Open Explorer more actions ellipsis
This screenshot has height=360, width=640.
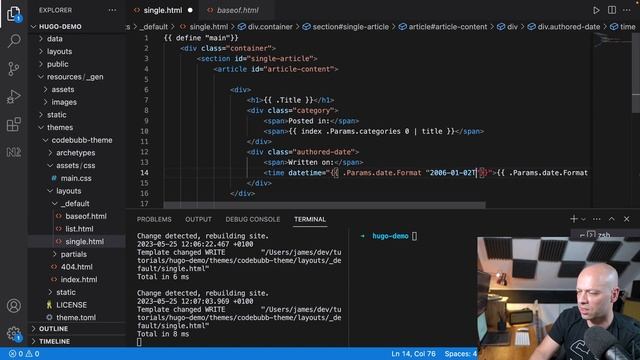click(x=112, y=10)
